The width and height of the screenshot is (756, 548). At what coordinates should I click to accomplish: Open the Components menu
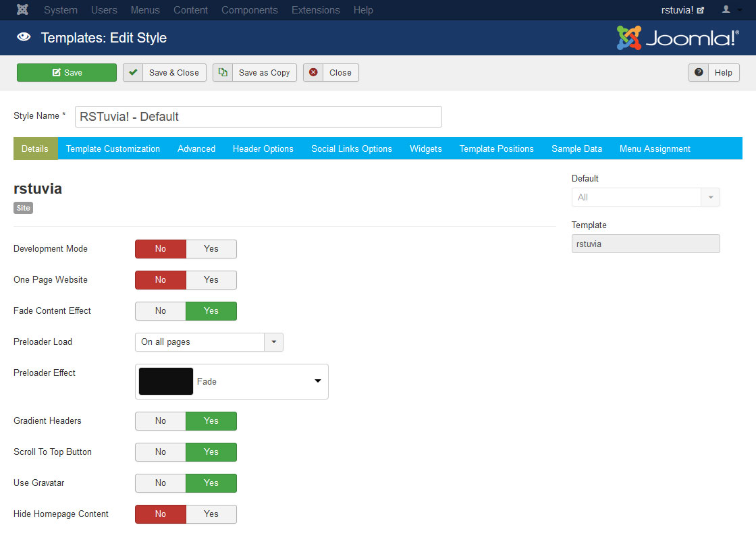pyautogui.click(x=250, y=9)
